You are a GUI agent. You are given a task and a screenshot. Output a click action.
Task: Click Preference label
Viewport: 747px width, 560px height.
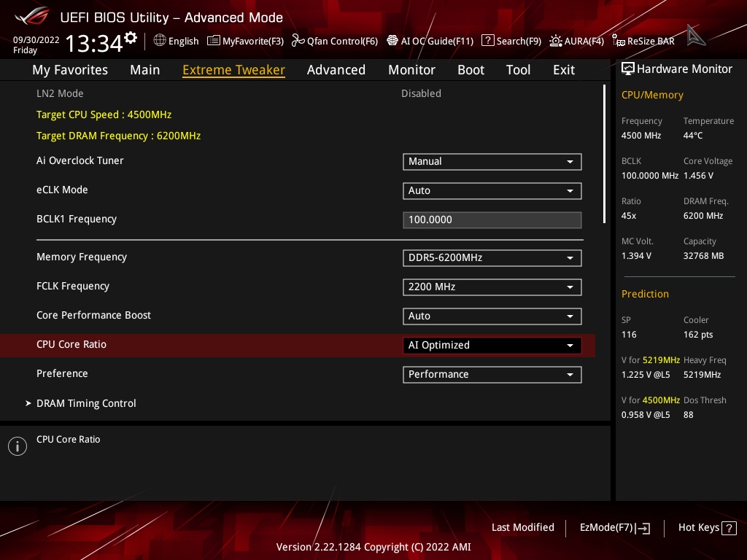pos(62,373)
